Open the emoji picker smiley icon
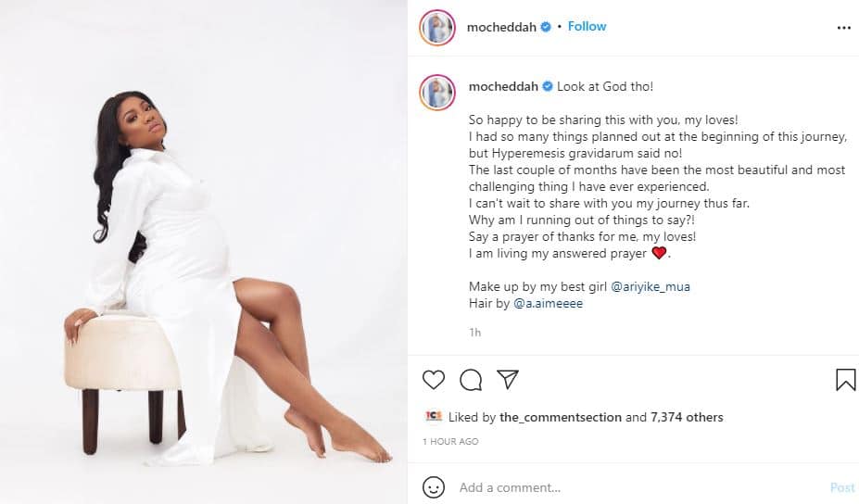 pyautogui.click(x=433, y=487)
